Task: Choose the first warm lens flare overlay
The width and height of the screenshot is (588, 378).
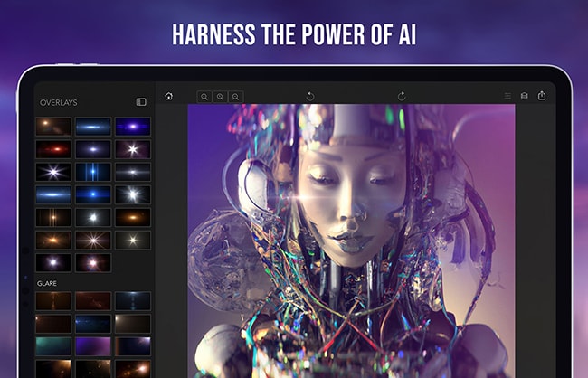Action: pyautogui.click(x=53, y=127)
